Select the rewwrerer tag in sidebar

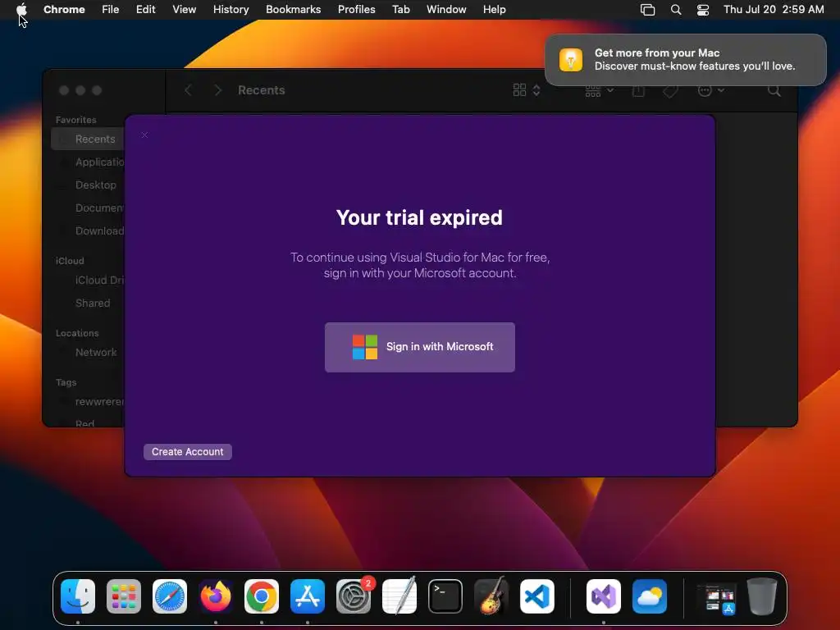(x=89, y=402)
